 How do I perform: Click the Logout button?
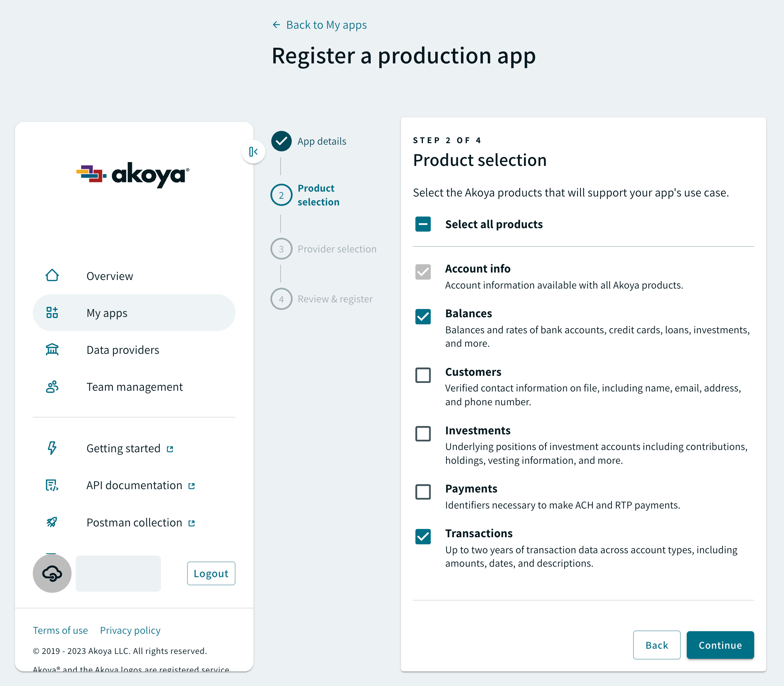211,573
